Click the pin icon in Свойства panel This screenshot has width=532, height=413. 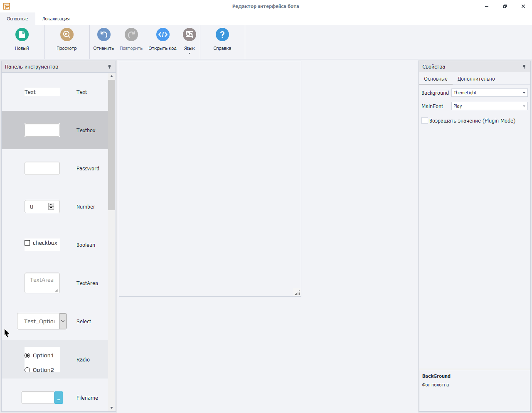(x=524, y=66)
